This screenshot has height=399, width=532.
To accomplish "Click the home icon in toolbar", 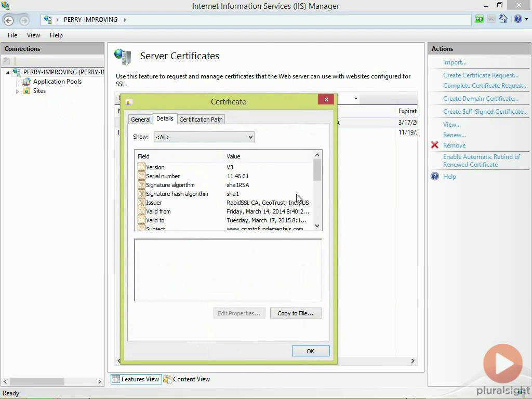I will [x=503, y=19].
